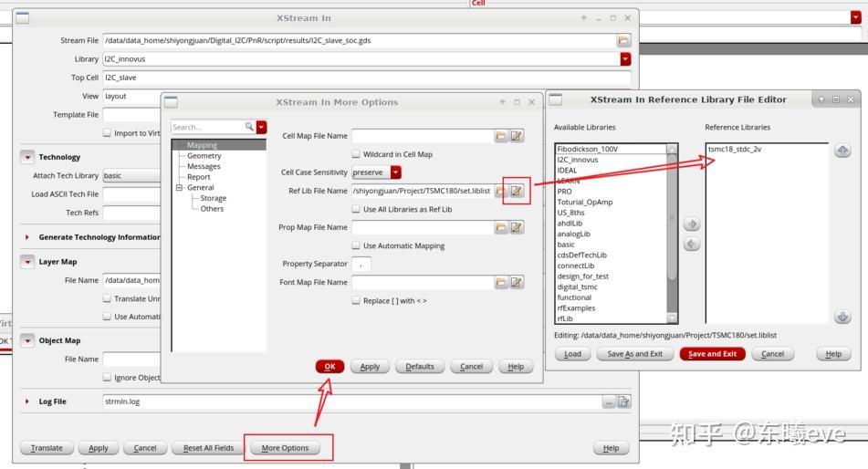Select Geometry in options tree
The image size is (868, 469).
[204, 156]
